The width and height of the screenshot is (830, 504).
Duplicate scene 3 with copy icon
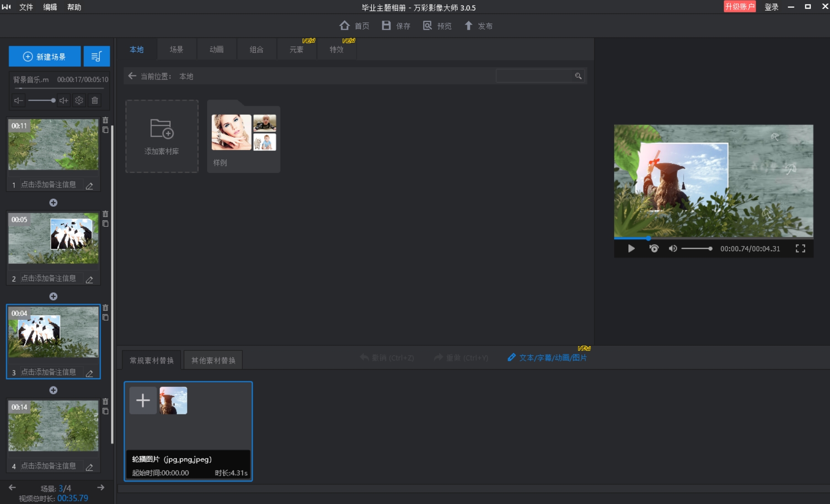[x=106, y=318]
